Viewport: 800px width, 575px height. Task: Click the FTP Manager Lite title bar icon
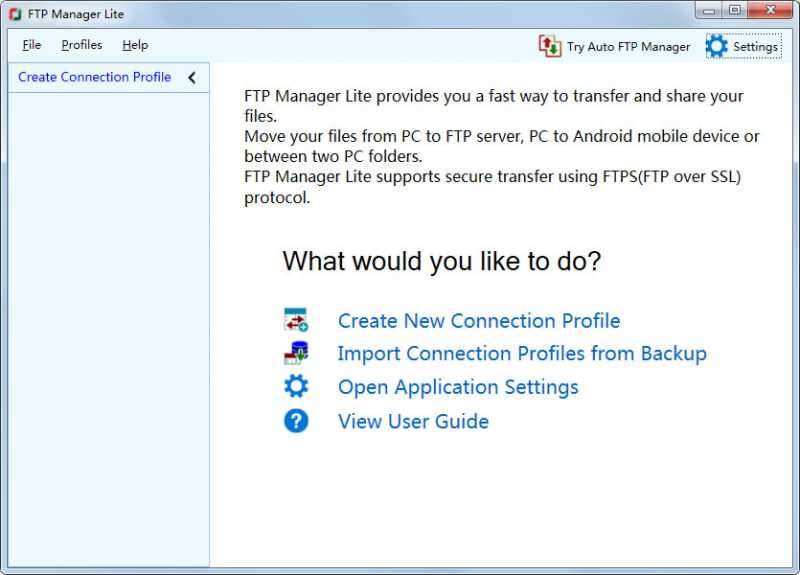click(x=15, y=14)
